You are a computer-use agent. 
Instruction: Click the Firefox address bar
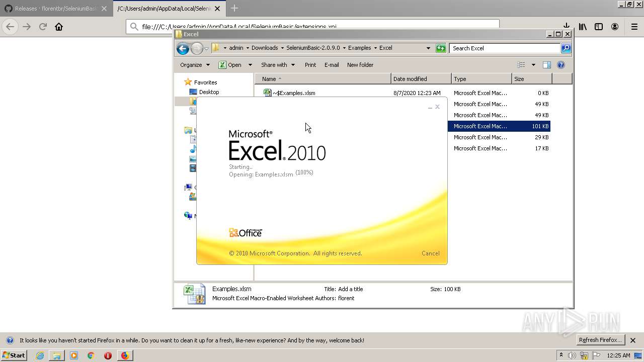coord(312,27)
